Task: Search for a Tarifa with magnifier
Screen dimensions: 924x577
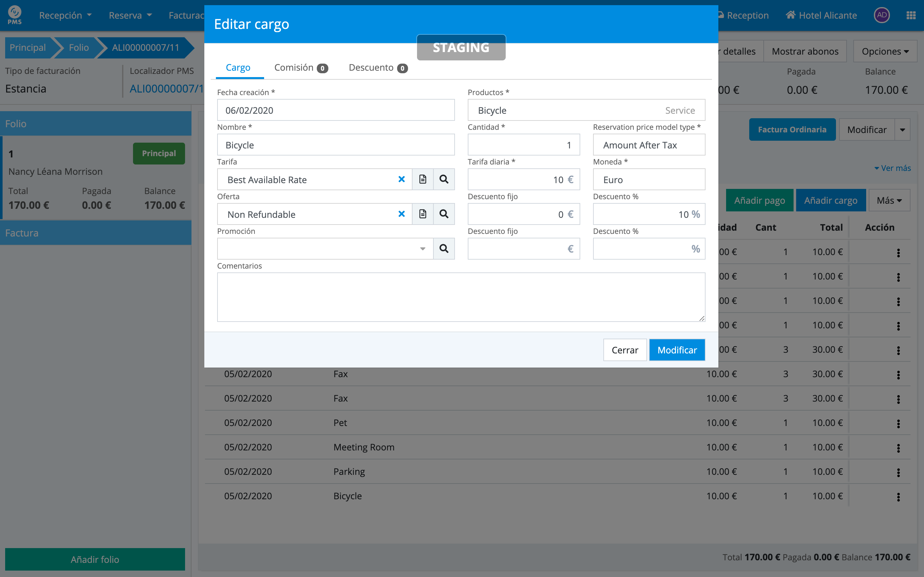Action: click(x=444, y=179)
